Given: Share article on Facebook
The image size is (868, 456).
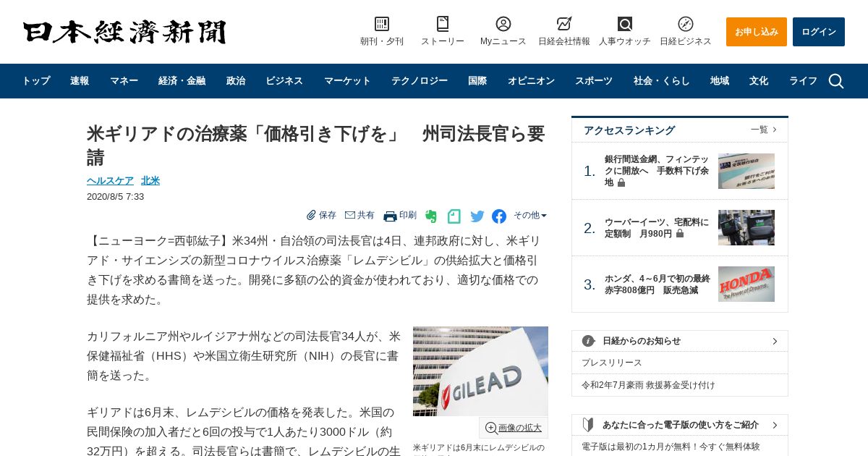Looking at the screenshot, I should [x=499, y=216].
